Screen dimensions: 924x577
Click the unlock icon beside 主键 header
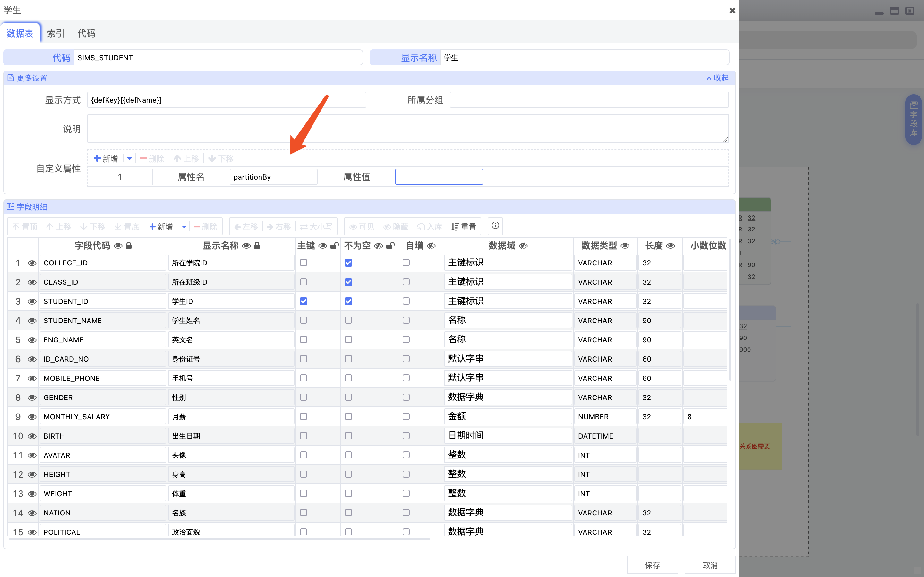point(334,245)
